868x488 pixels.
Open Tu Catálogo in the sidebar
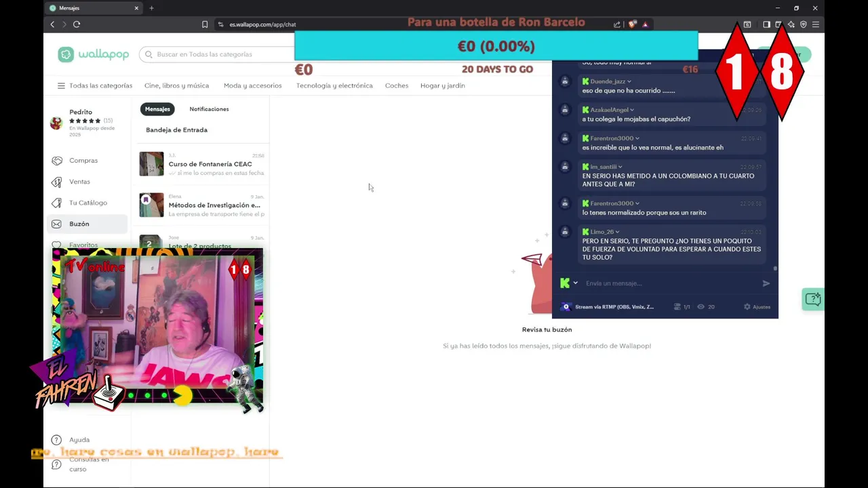(87, 203)
